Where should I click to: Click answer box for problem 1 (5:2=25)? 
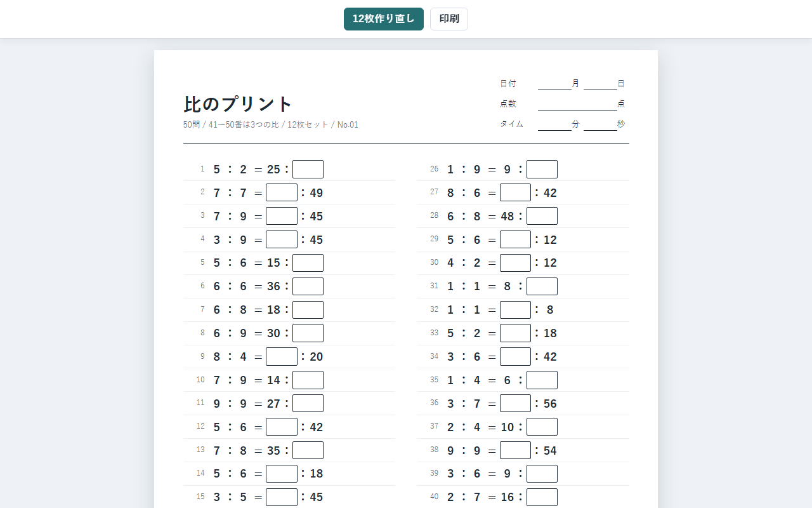pyautogui.click(x=308, y=170)
